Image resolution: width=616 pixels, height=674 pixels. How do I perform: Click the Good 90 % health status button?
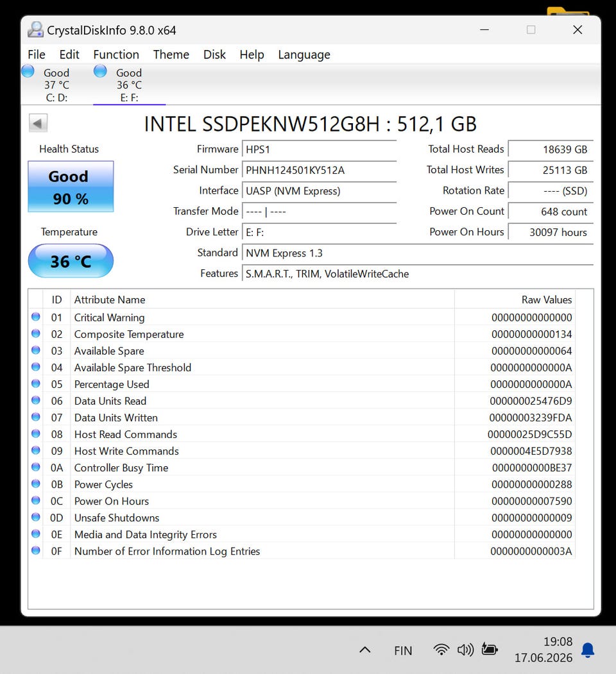[x=71, y=187]
